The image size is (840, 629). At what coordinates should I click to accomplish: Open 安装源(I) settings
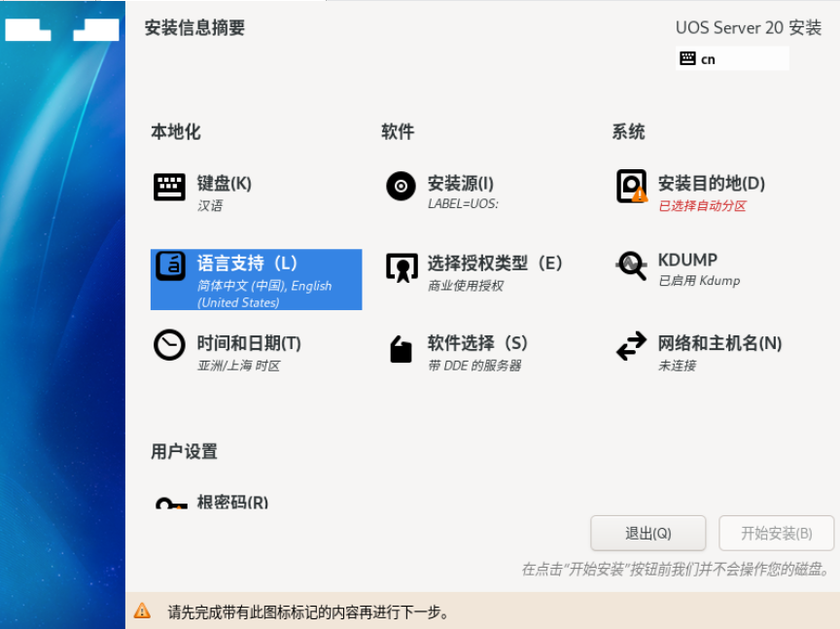pyautogui.click(x=460, y=184)
